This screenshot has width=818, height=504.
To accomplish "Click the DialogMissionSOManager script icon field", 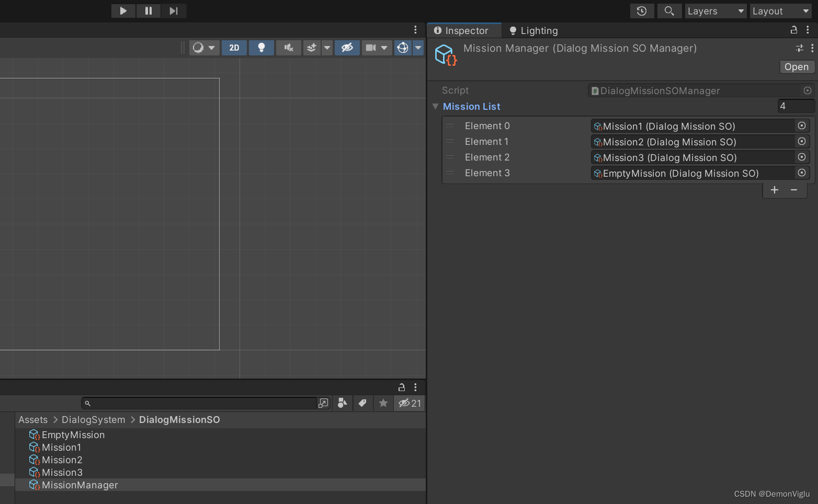I will click(x=595, y=90).
